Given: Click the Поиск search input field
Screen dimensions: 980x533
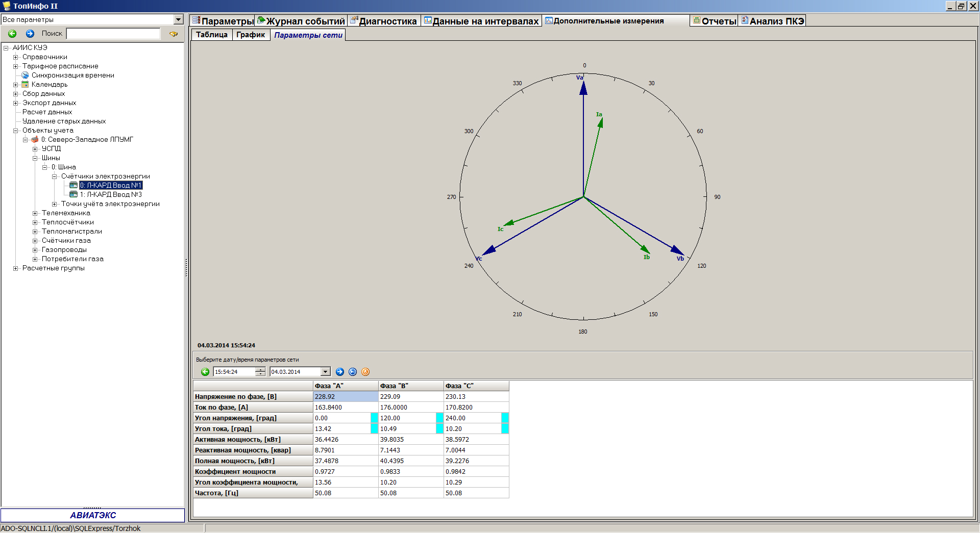Looking at the screenshot, I should tap(113, 34).
